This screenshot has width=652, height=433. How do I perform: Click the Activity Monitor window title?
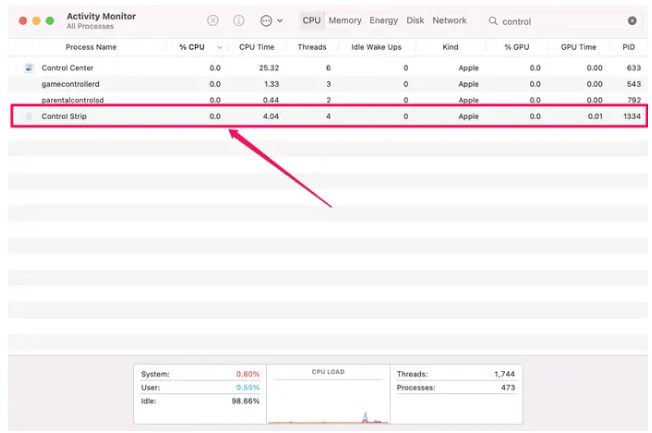coord(101,16)
